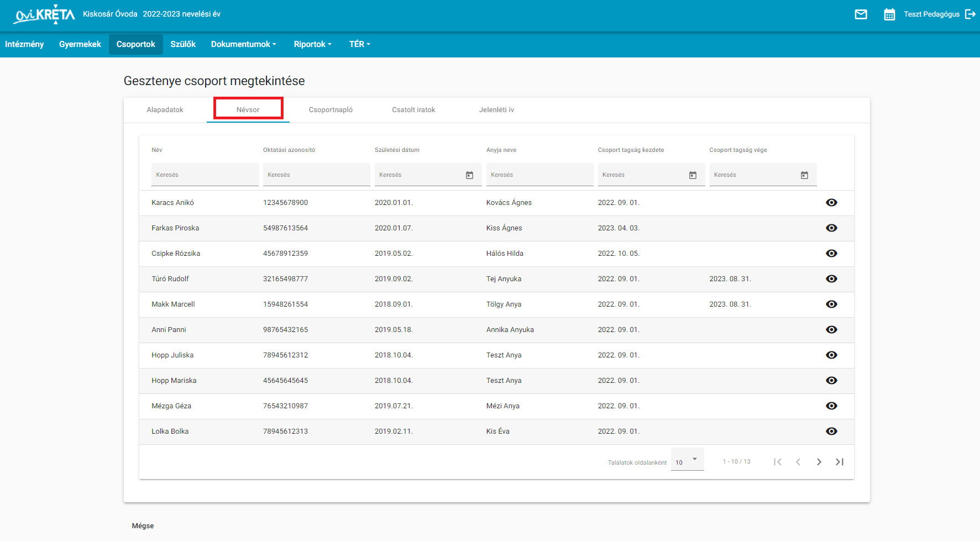
Task: Click into the Anyja neve search field
Action: pyautogui.click(x=540, y=175)
